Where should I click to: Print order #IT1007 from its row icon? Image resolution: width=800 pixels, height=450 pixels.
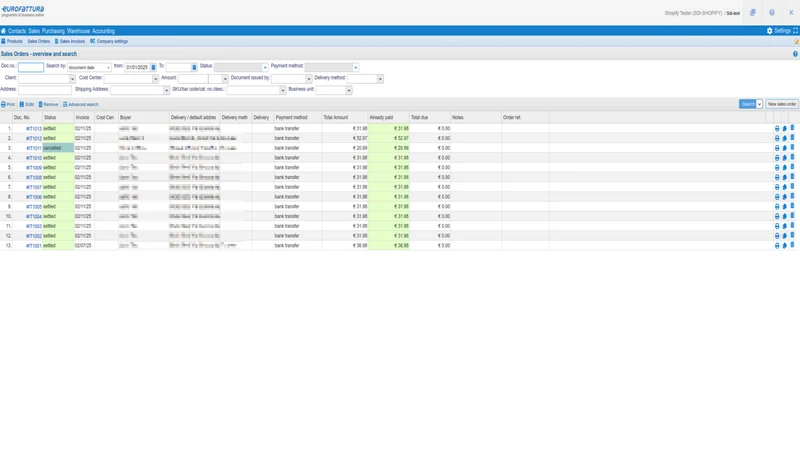(x=777, y=187)
